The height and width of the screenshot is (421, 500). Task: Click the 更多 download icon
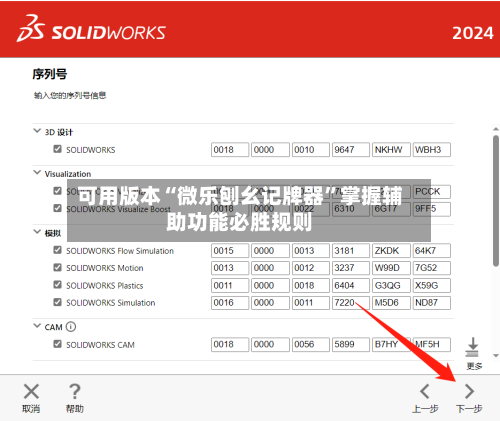tap(472, 347)
